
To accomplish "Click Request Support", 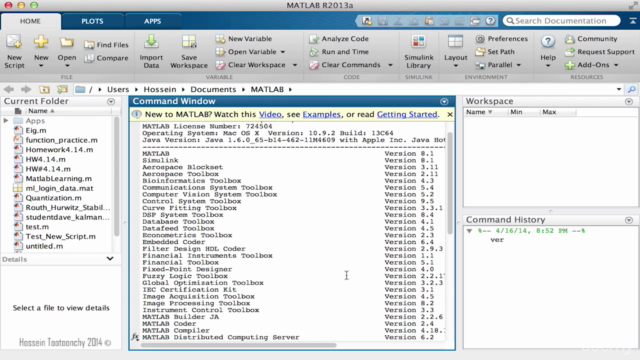I will pyautogui.click(x=600, y=52).
